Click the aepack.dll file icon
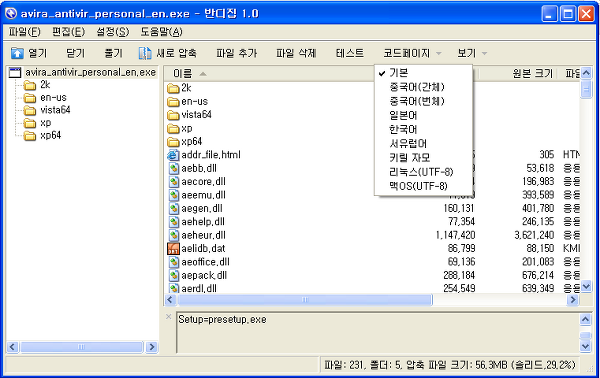The width and height of the screenshot is (600, 378). coord(174,275)
